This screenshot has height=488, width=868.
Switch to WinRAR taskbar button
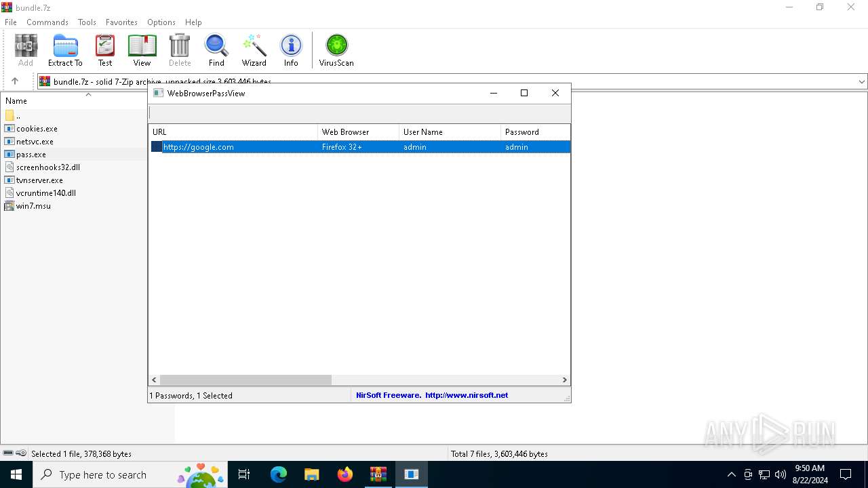pos(378,474)
